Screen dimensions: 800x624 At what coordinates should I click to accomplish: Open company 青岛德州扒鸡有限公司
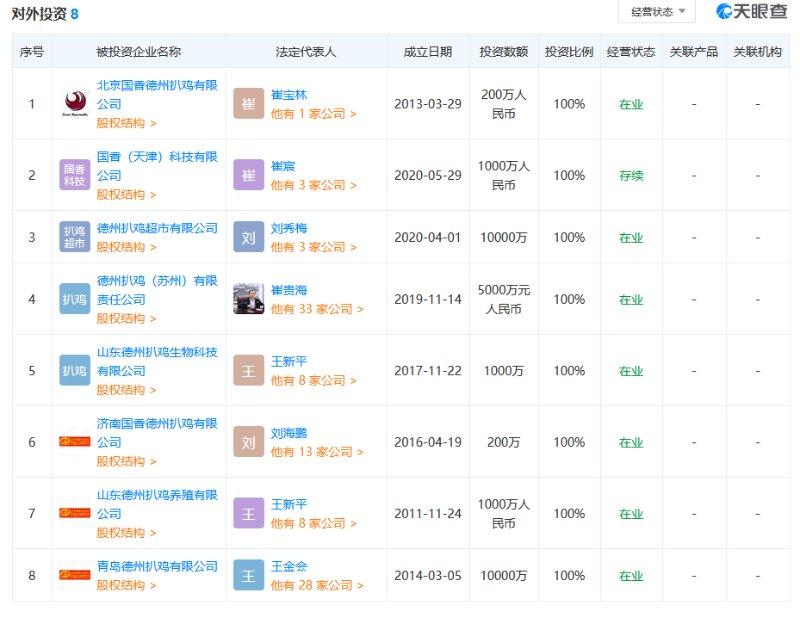[157, 566]
